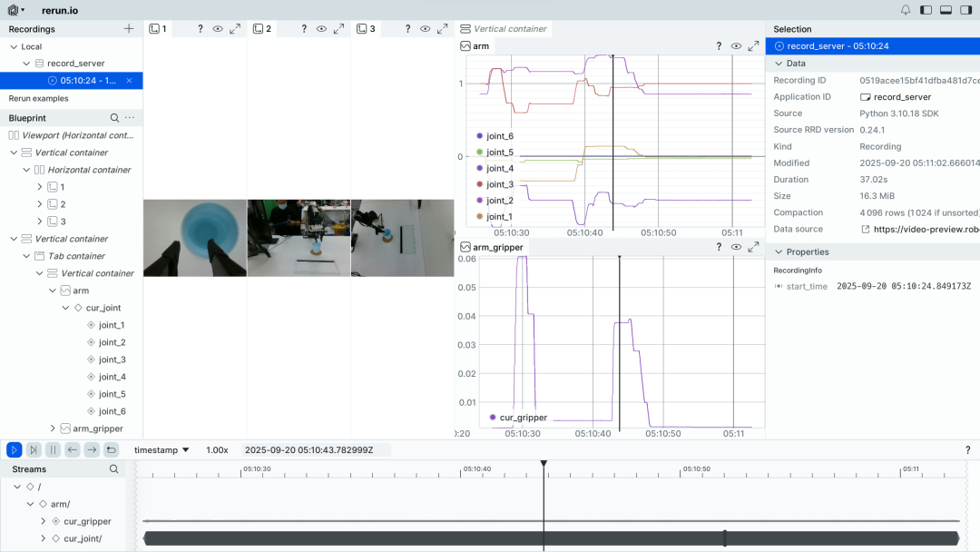Select joint_3 in the blueprint tree
This screenshot has height=552, width=980.
click(112, 360)
